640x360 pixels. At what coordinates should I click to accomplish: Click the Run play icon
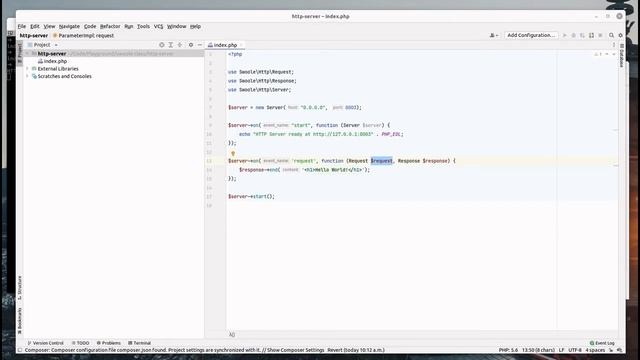point(564,36)
